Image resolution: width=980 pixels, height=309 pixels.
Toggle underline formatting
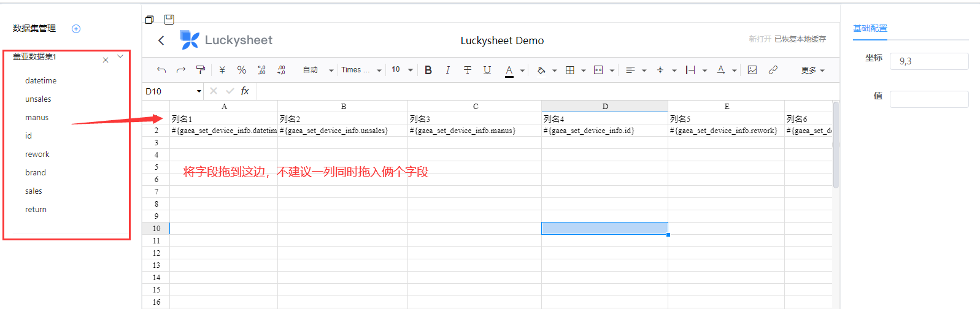click(487, 70)
